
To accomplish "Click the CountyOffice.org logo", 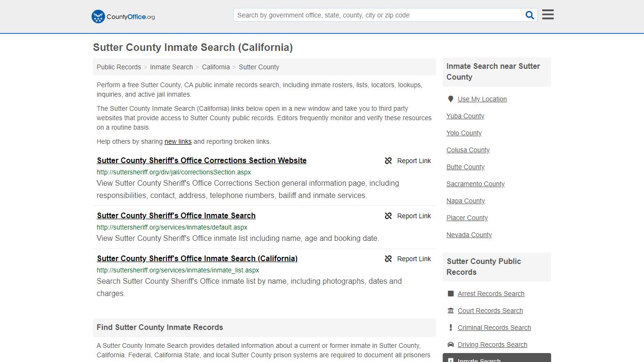I will 123,16.
